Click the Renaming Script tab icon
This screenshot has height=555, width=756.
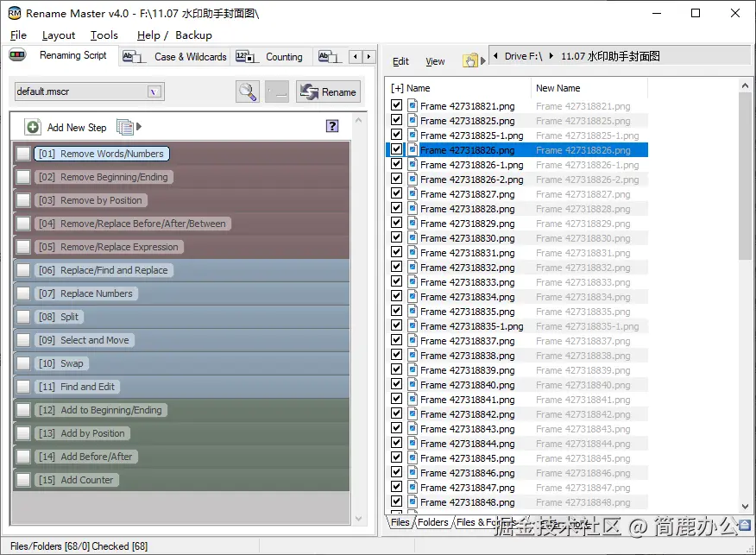tap(17, 55)
